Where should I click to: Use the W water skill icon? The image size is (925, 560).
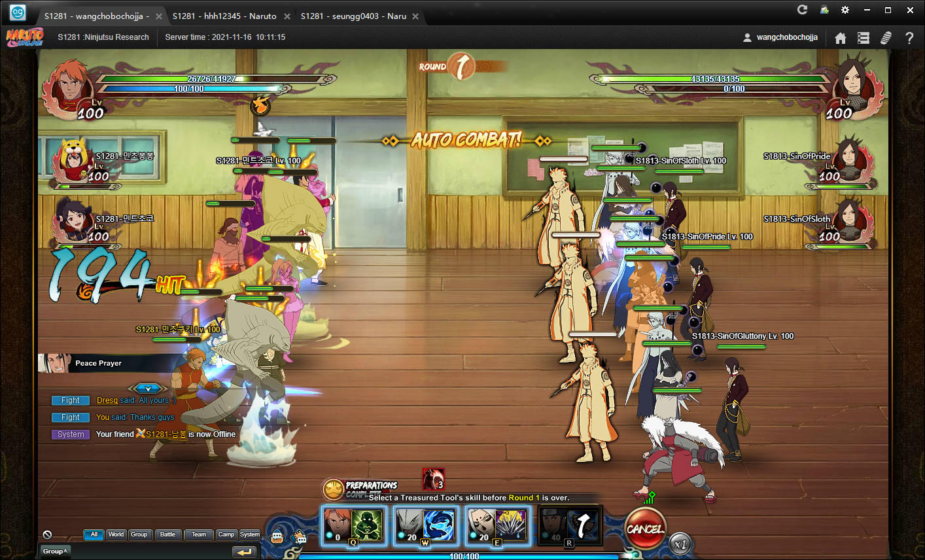[x=425, y=525]
